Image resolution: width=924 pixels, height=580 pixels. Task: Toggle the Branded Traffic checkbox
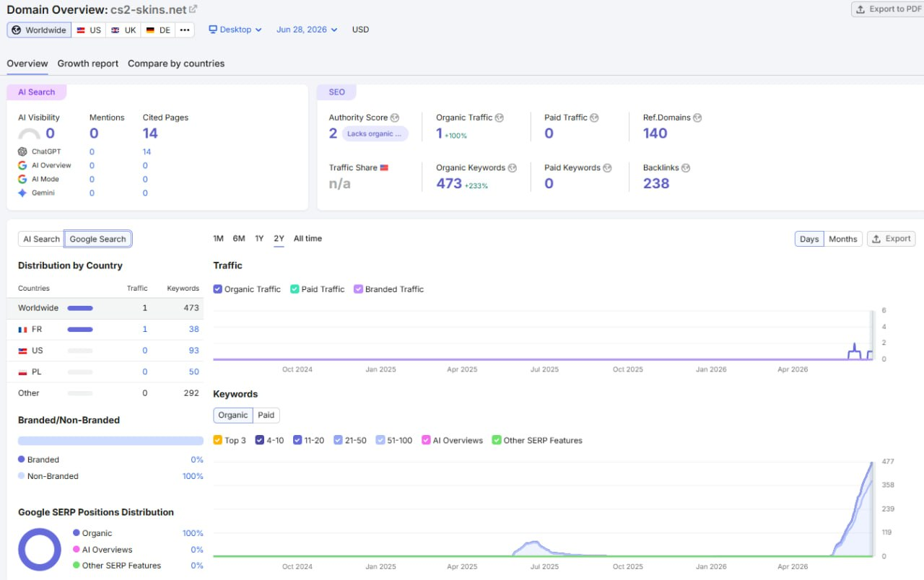(359, 289)
